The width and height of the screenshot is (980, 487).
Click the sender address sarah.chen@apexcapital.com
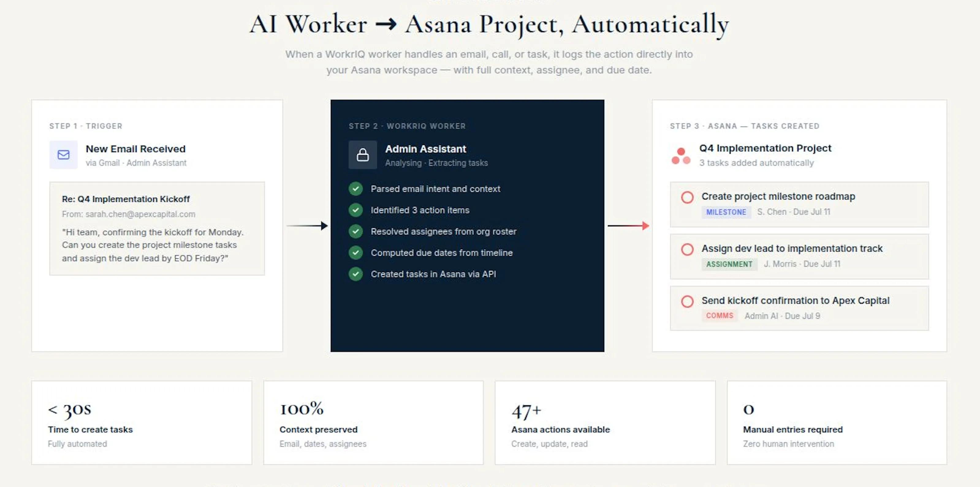pyautogui.click(x=140, y=214)
